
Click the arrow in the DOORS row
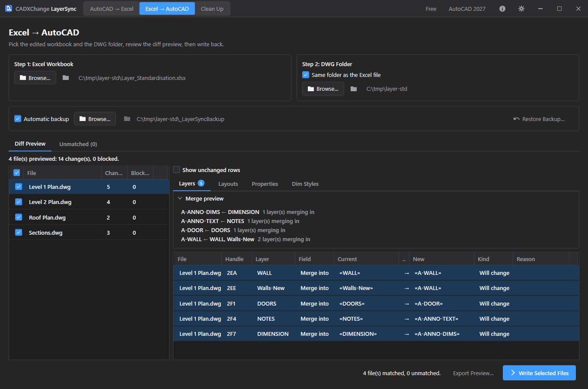pos(406,304)
